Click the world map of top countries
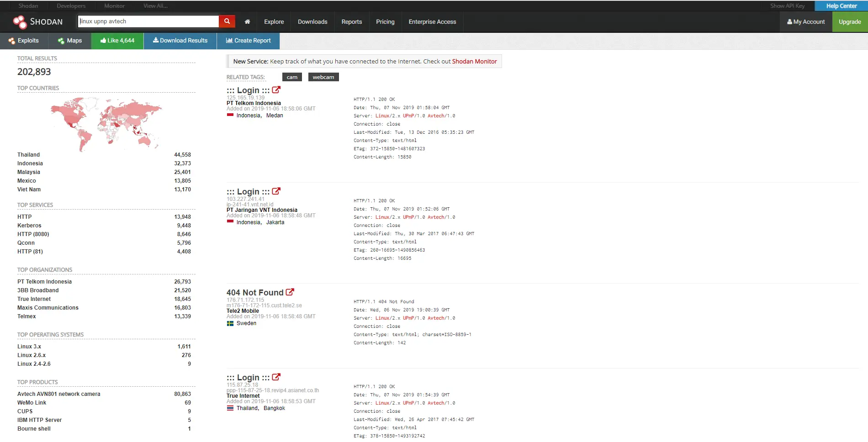This screenshot has height=442, width=868. (106, 123)
